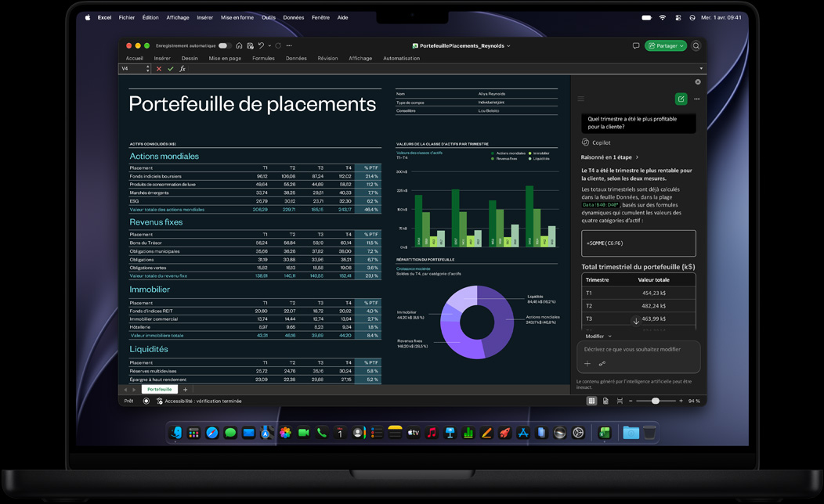Viewport: 824px width, 504px height.
Task: Open Control Center in menu bar
Action: [678, 17]
